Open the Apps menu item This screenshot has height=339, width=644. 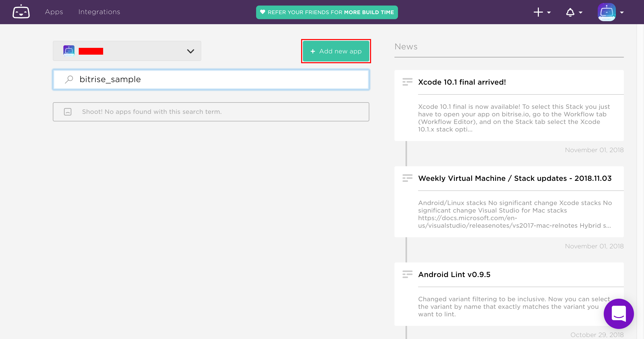pos(54,12)
